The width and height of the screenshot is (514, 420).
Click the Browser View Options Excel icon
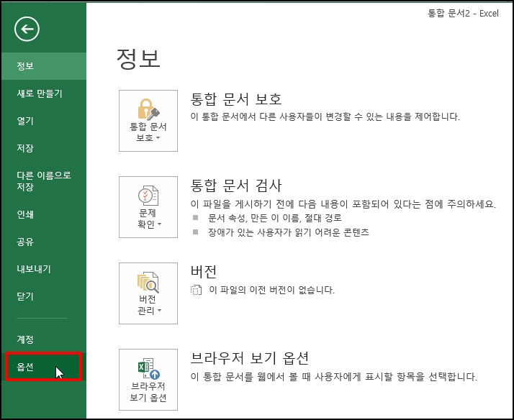pos(148,368)
